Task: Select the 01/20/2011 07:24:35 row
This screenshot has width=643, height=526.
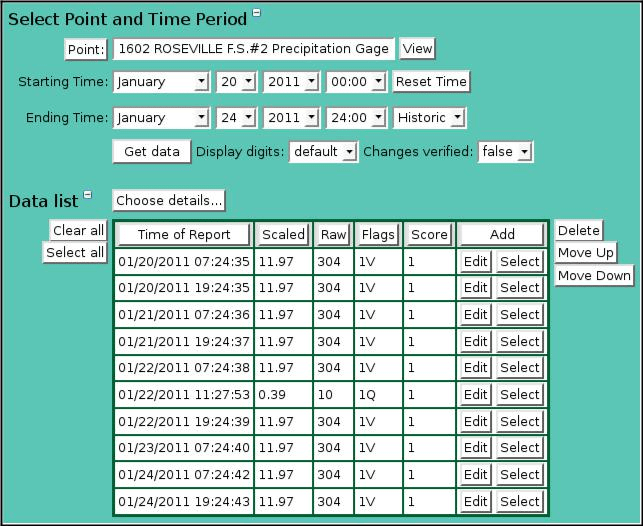Action: 519,261
